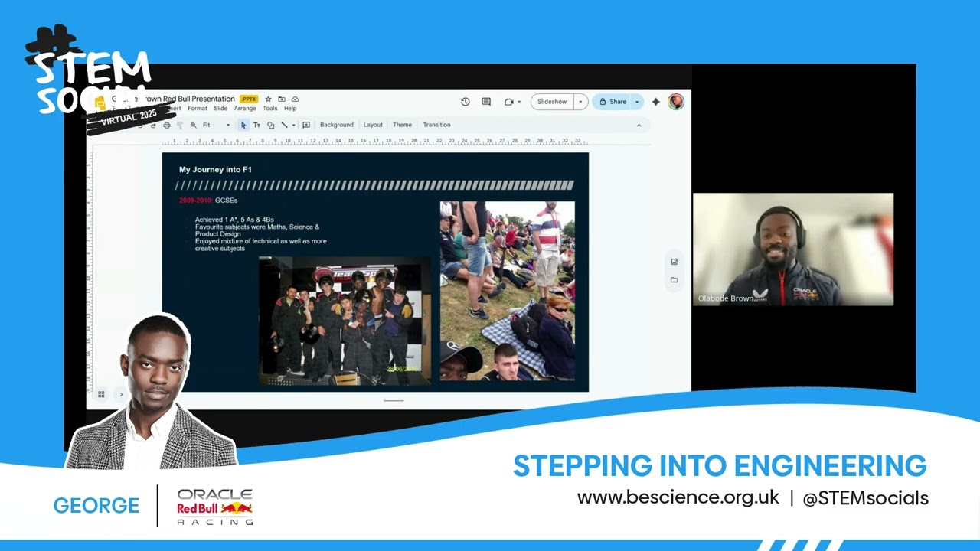Click the move-to-folder icon beside title
Image resolution: width=980 pixels, height=551 pixels.
click(x=282, y=99)
